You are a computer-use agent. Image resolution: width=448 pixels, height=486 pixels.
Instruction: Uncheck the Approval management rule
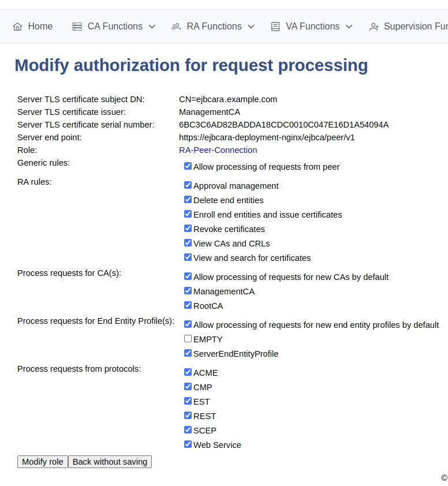tap(188, 185)
